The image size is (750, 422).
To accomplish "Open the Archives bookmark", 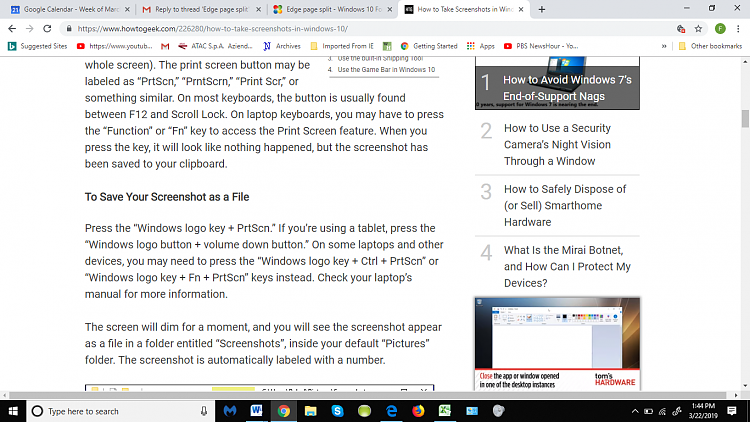I will (x=282, y=46).
